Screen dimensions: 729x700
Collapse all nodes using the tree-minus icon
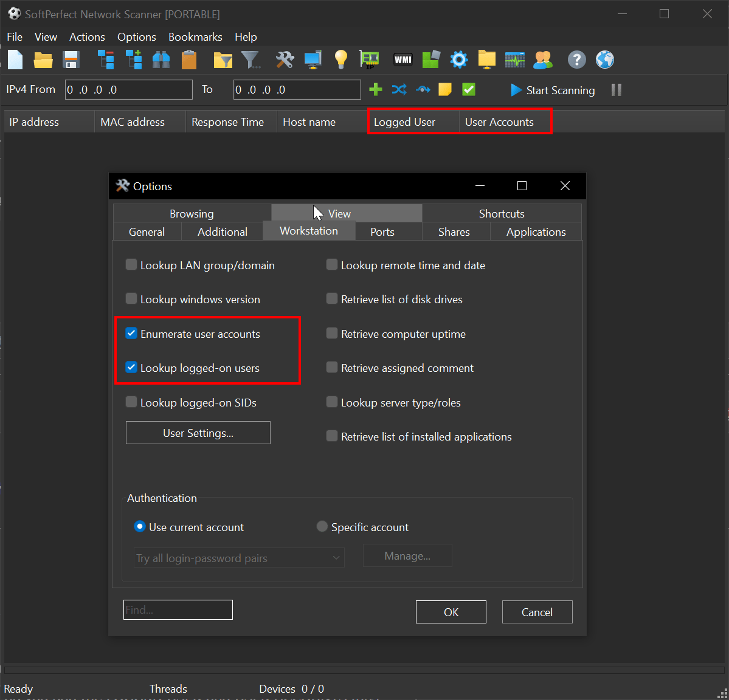[x=106, y=60]
